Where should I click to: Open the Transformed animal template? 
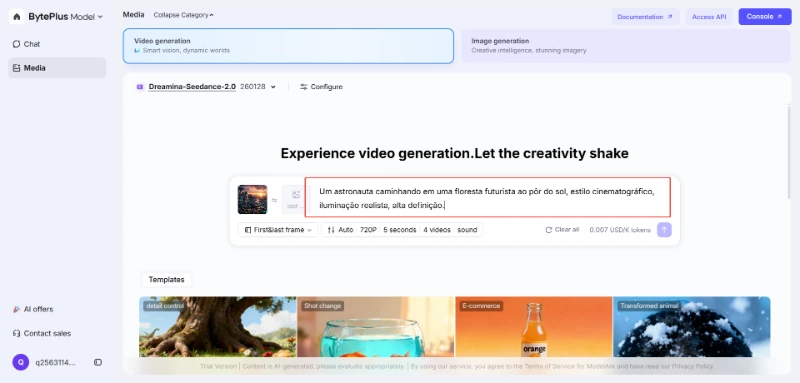coord(692,327)
